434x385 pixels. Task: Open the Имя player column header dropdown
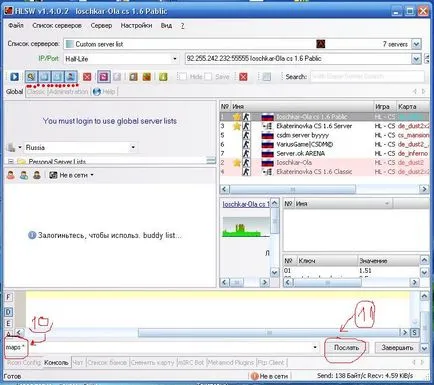coord(387,203)
